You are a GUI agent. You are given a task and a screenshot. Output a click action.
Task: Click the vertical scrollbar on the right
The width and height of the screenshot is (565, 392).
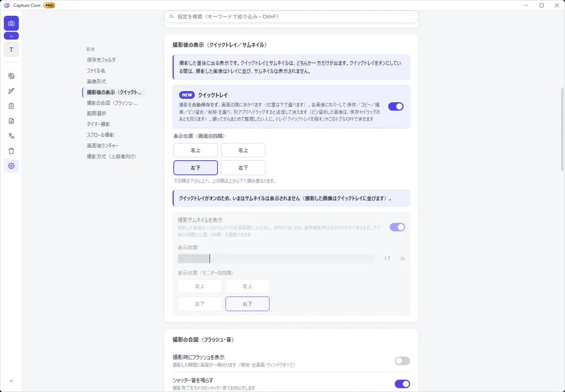point(563,130)
